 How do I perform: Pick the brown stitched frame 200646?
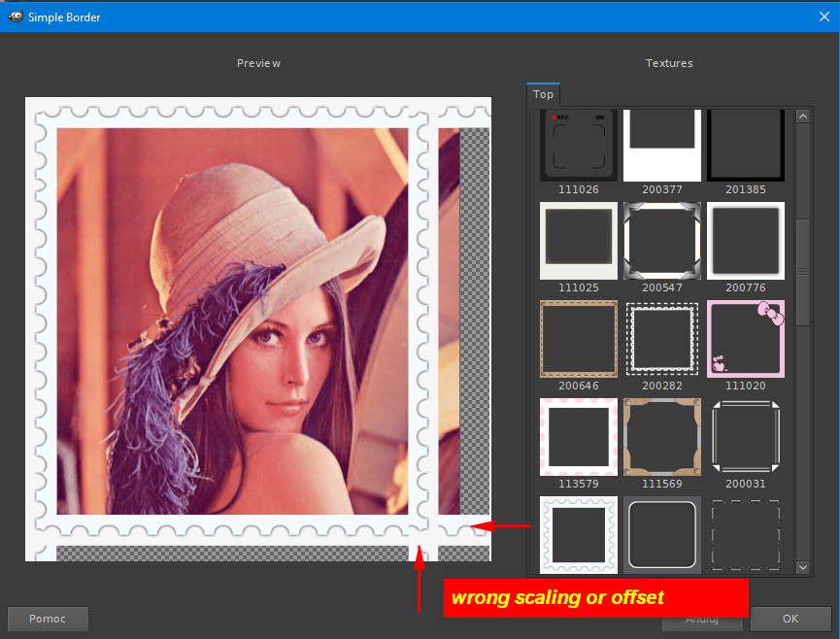coord(579,339)
